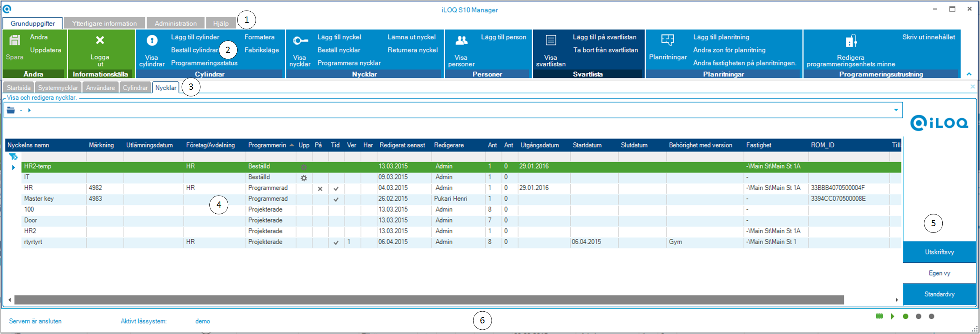This screenshot has width=980, height=334.
Task: Click the Spara save icon
Action: pos(15,40)
